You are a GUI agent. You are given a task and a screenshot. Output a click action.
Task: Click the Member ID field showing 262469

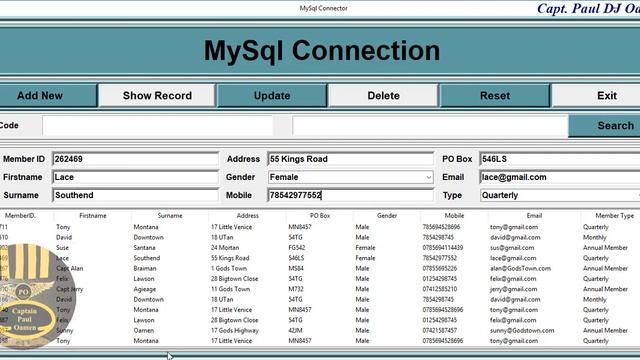(136, 159)
